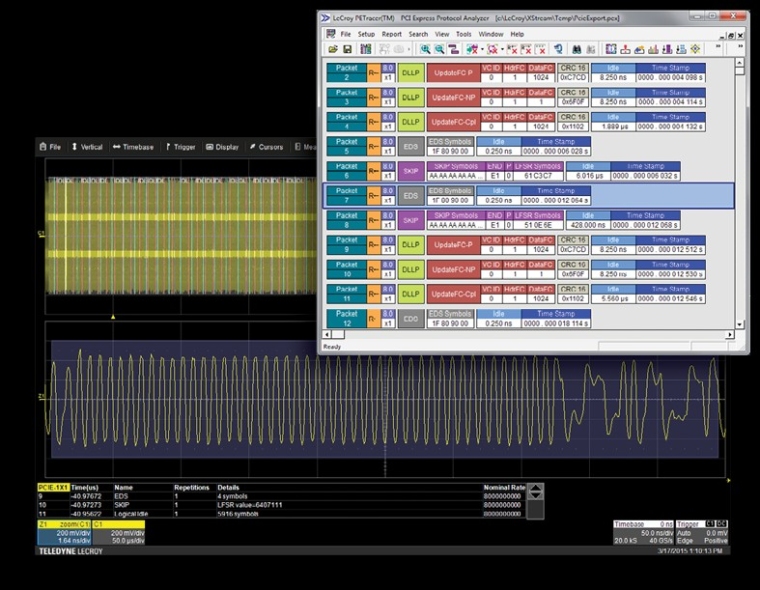Screen dimensions: 760x590
Task: Click scroll-down arrow of packet list scrollbar
Action: pyautogui.click(x=741, y=324)
